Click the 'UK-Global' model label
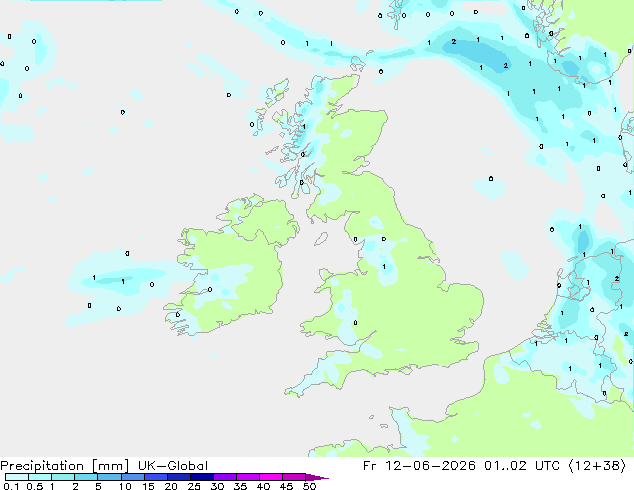 (x=173, y=466)
